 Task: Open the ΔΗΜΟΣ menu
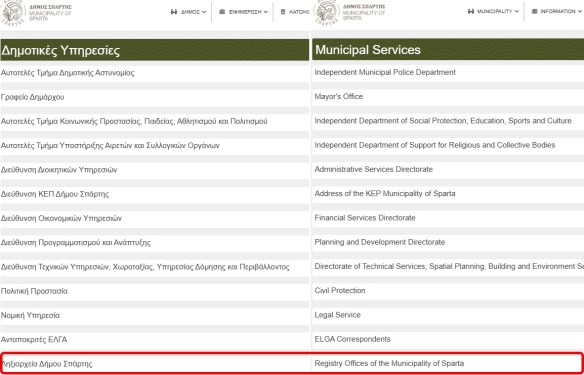[188, 12]
